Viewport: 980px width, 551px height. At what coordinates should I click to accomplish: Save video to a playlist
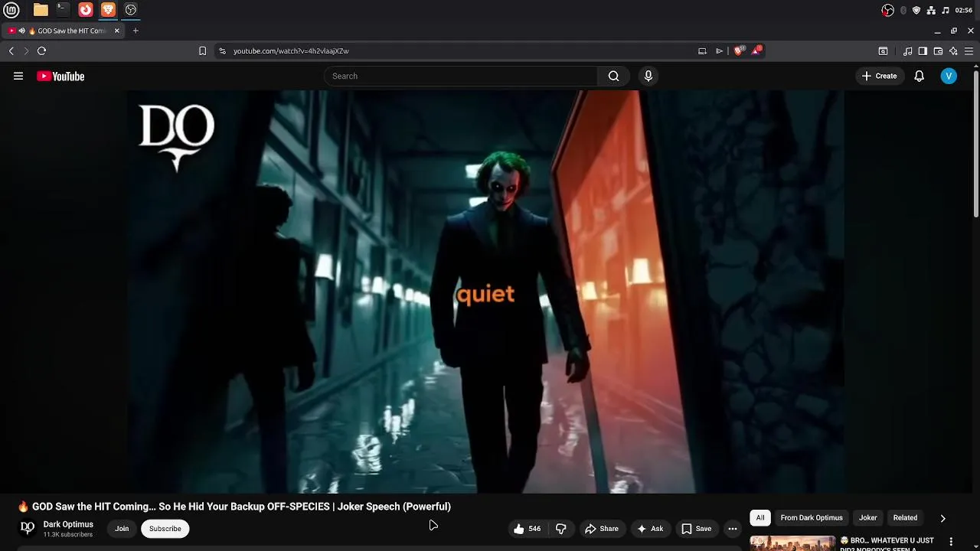click(x=697, y=529)
